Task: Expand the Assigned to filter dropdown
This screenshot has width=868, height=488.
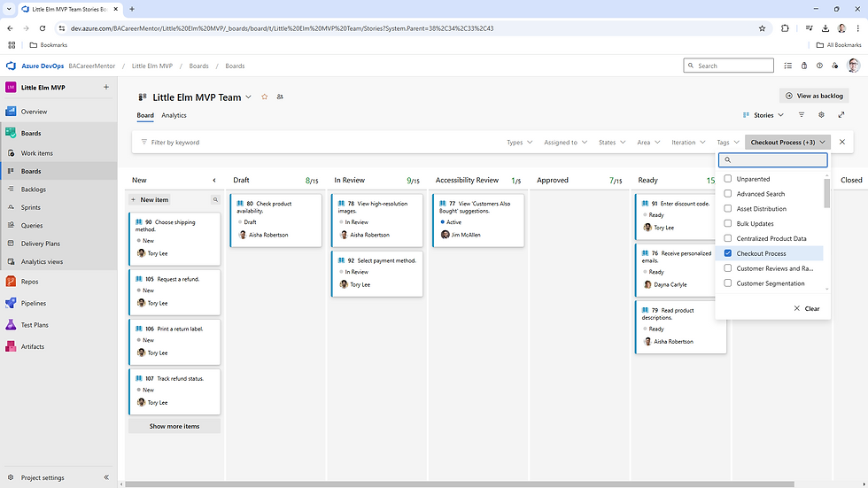Action: pos(565,143)
